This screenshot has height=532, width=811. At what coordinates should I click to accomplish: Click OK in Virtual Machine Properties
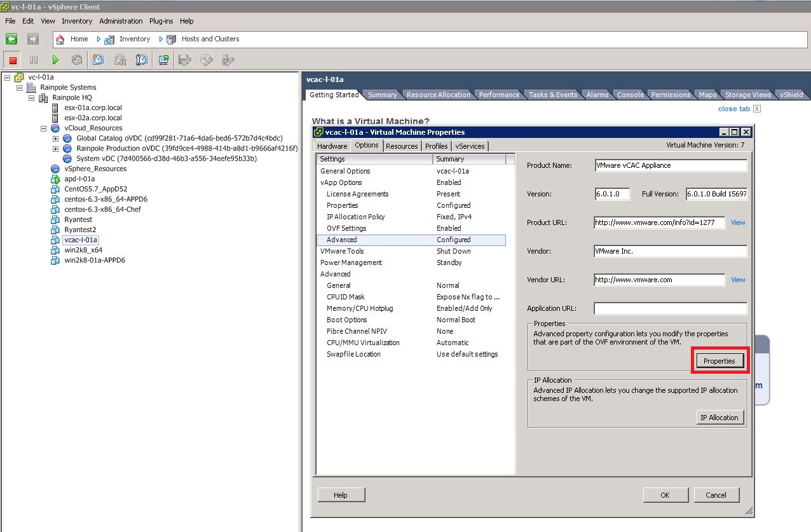(665, 495)
